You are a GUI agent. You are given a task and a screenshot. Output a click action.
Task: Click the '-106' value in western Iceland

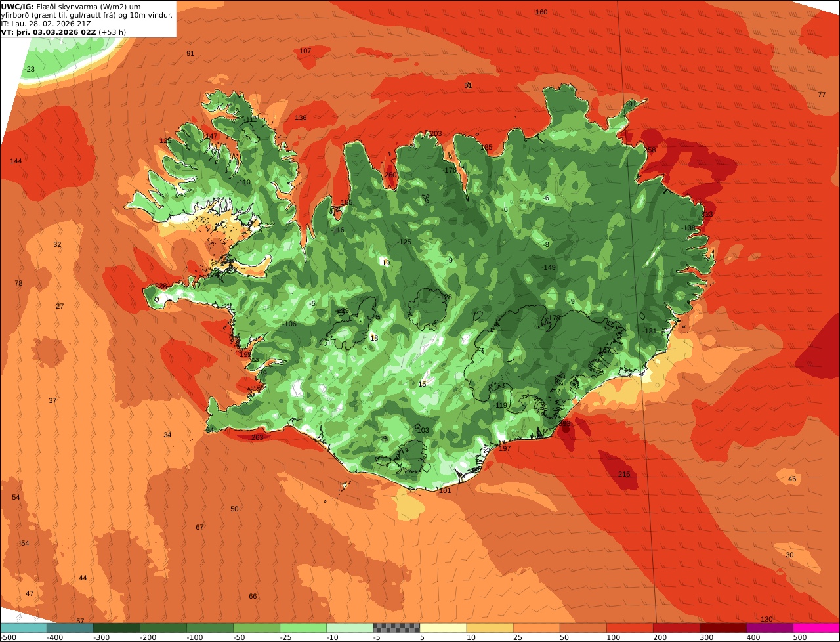pos(289,324)
